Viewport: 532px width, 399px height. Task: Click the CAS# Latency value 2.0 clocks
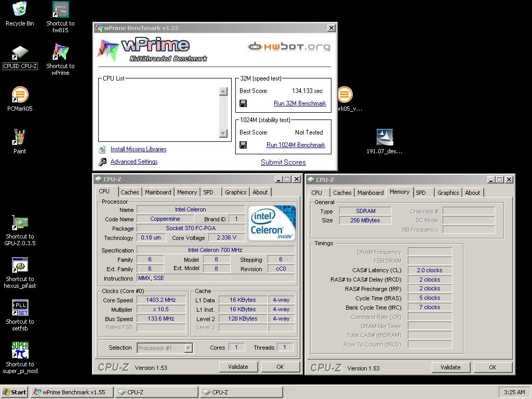coord(430,270)
